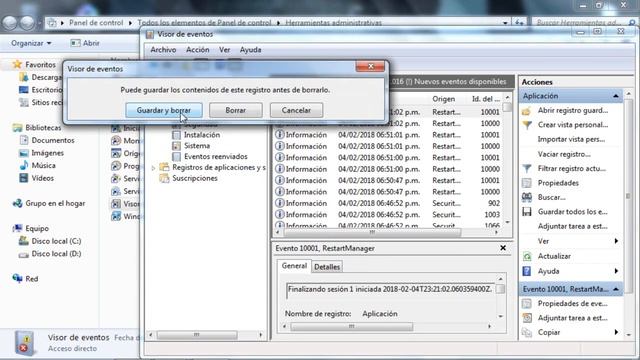640x360 pixels.
Task: Select Instalación log in tree
Action: pyautogui.click(x=202, y=135)
